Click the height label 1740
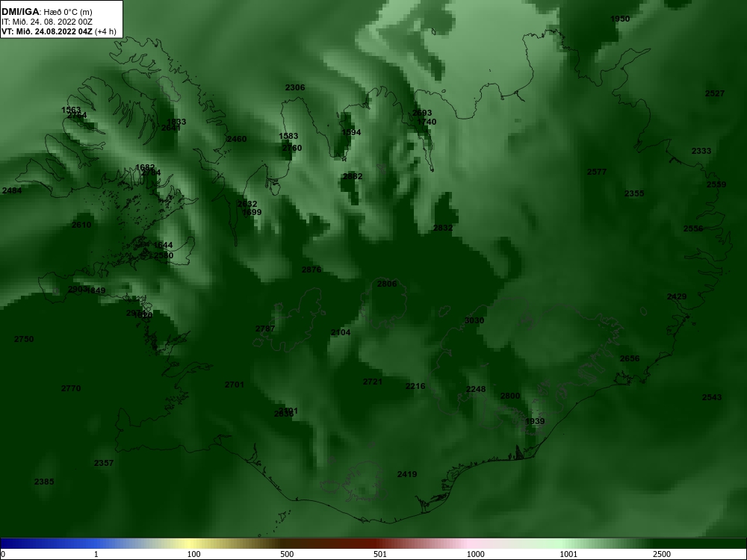Screen dimensions: 747x560 427,122
